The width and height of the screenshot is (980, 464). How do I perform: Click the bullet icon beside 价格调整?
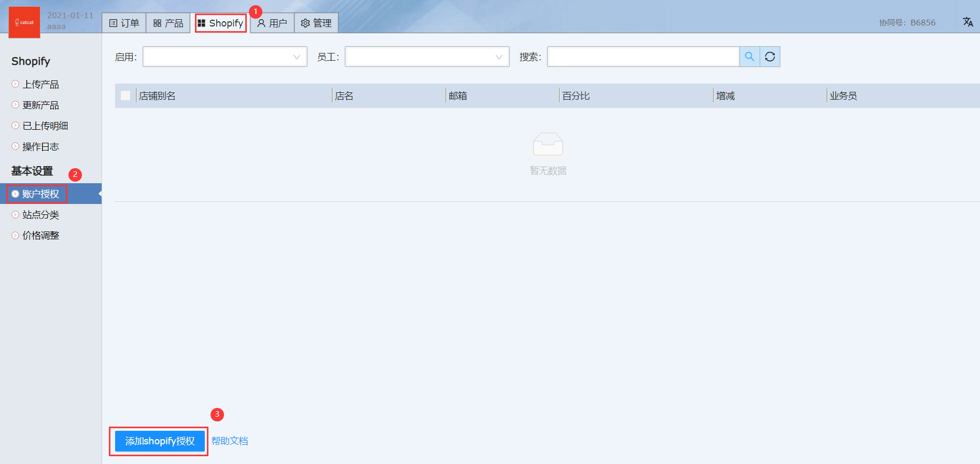16,235
